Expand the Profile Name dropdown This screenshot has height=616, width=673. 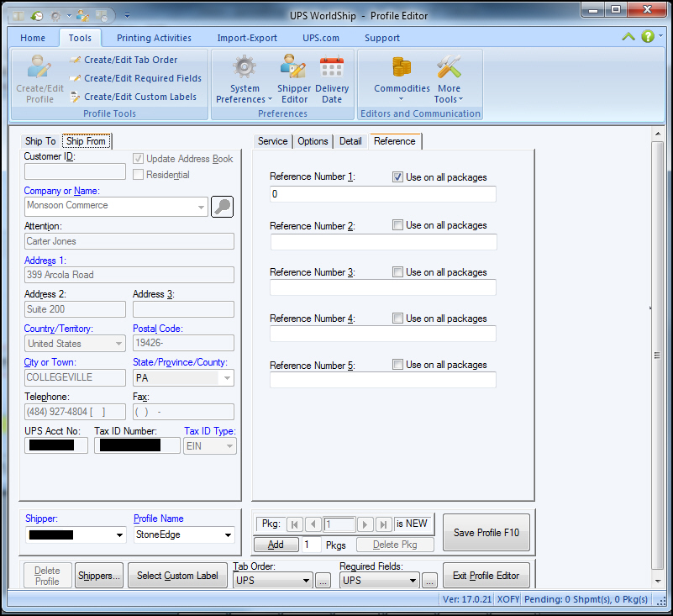228,534
